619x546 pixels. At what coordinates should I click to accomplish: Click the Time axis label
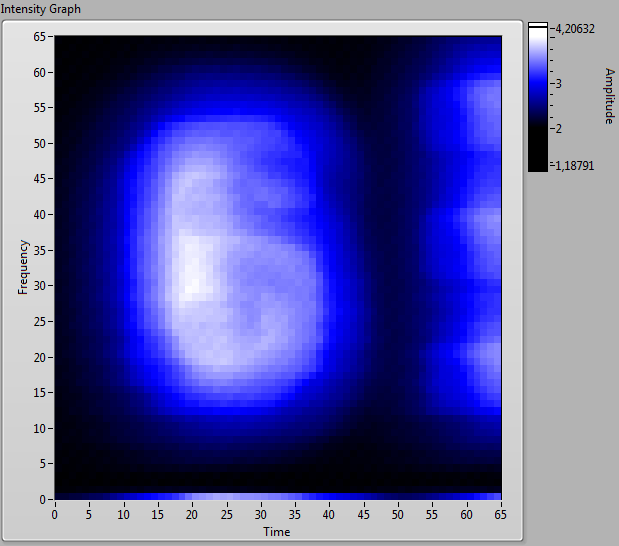pos(277,532)
